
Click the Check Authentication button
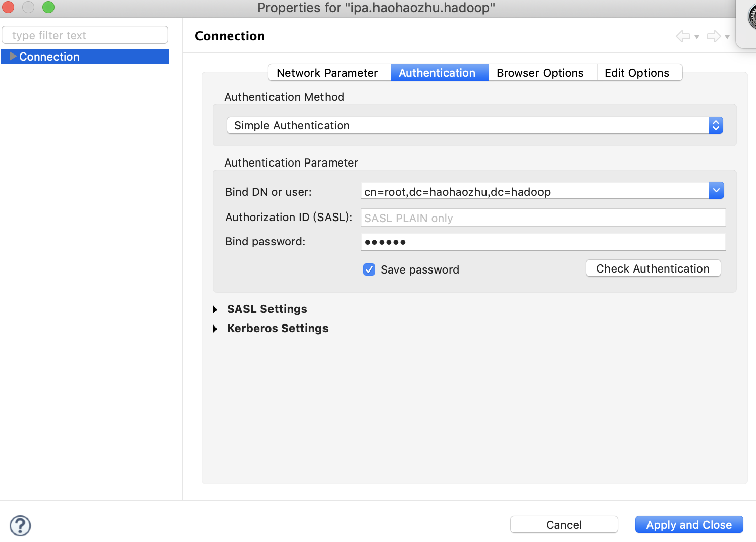[x=653, y=268]
